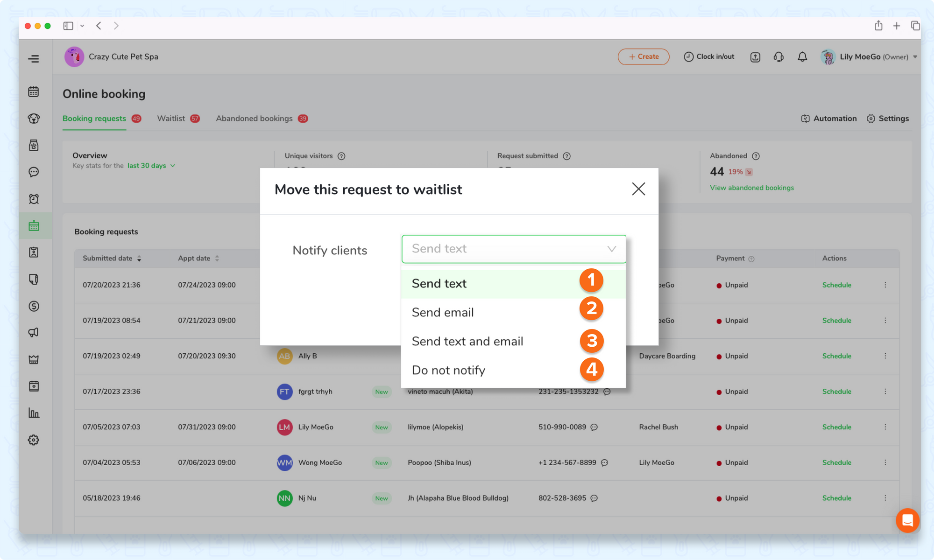Viewport: 934px width, 560px height.
Task: Click the megaphone marketing sidebar icon
Action: [x=34, y=333]
